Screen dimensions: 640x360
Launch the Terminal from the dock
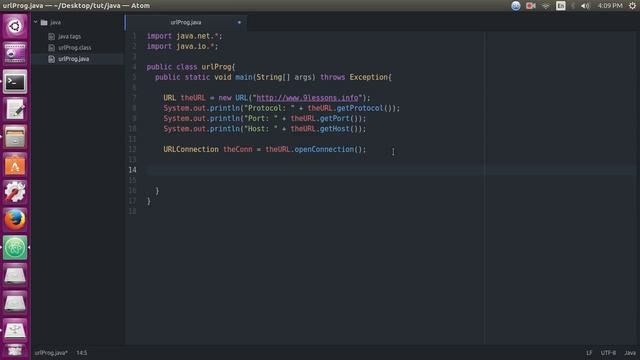[x=15, y=82]
